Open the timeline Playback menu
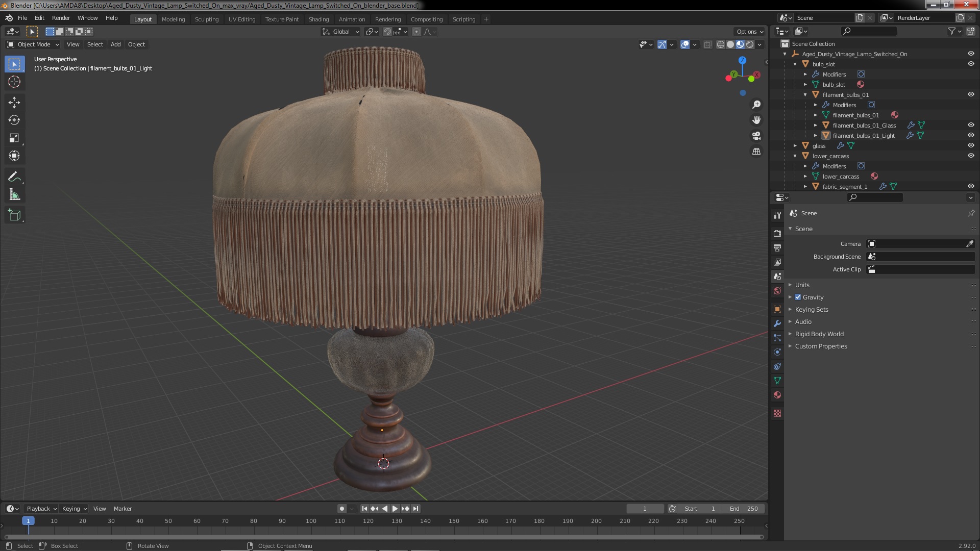Viewport: 980px width, 551px height. pos(41,509)
